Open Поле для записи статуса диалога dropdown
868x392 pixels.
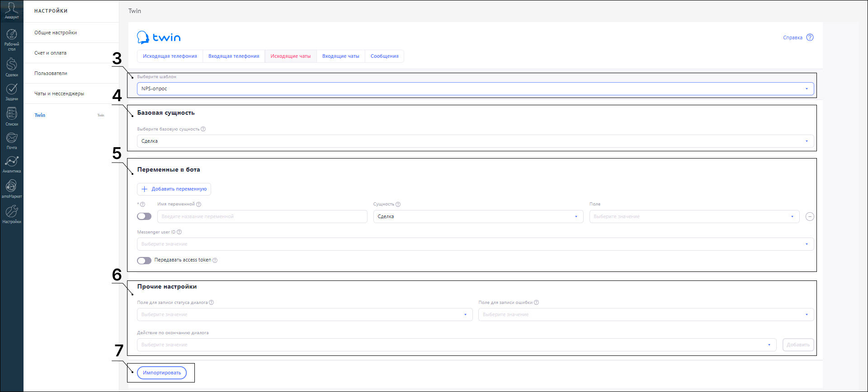point(305,315)
